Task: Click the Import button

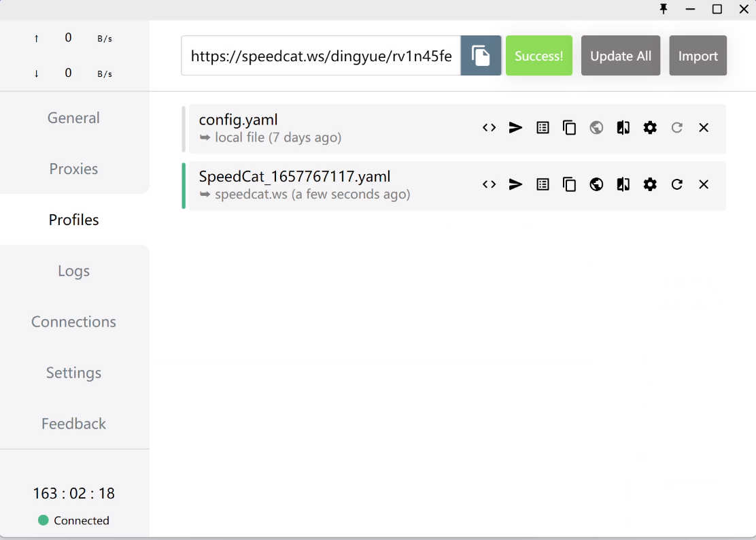Action: tap(698, 56)
